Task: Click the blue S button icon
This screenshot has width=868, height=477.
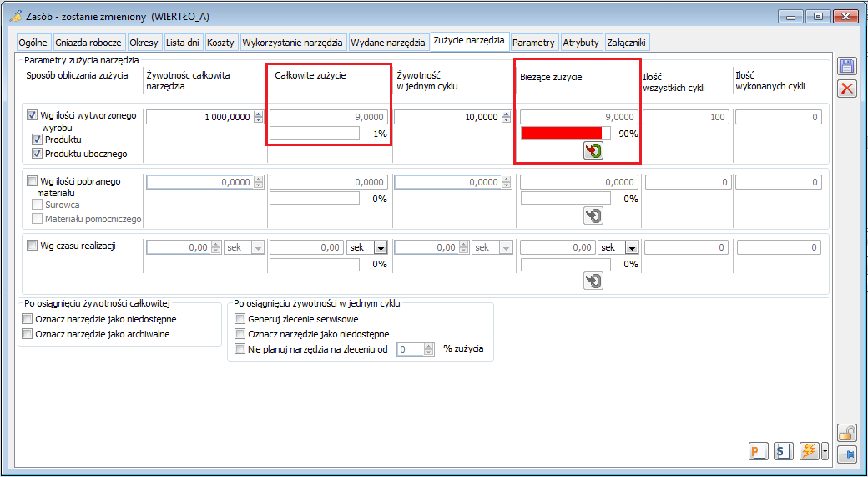Action: click(x=783, y=451)
